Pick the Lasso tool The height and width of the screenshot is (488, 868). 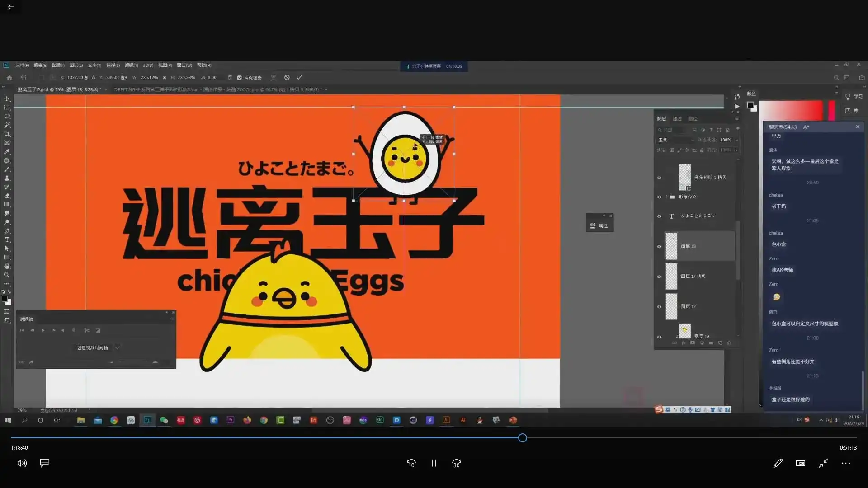[7, 116]
